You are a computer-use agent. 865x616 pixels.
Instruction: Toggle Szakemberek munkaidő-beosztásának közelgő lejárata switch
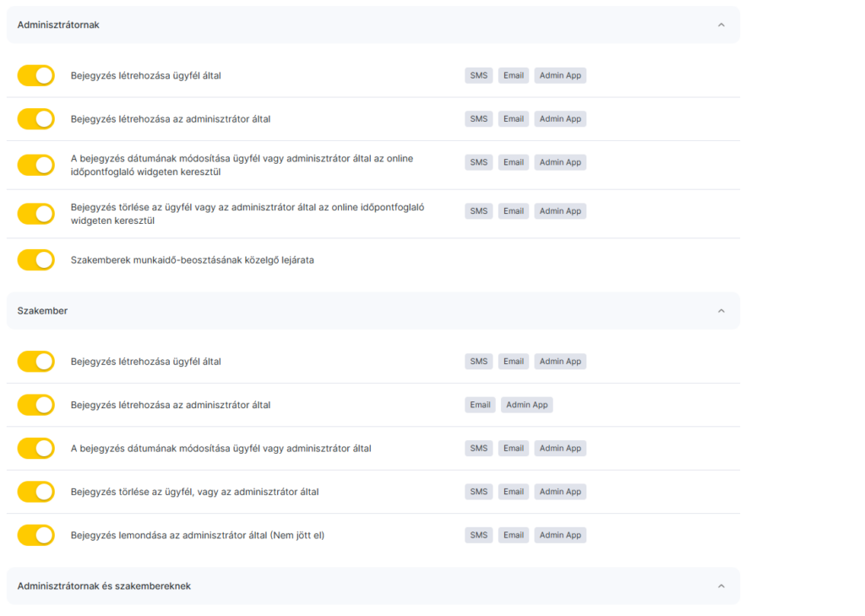pos(35,260)
